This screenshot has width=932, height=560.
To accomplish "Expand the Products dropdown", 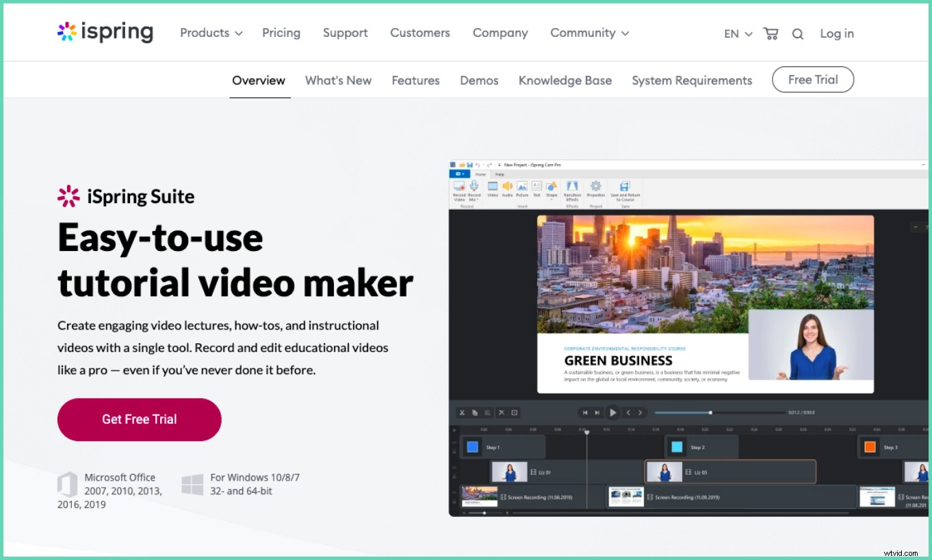I will (210, 32).
